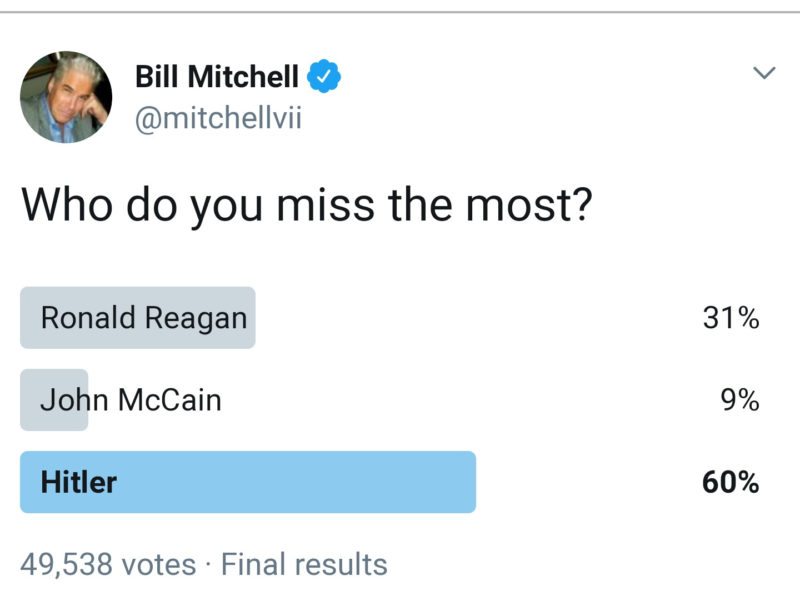Click the right edge of Reagan's gray bar

pyautogui.click(x=249, y=318)
